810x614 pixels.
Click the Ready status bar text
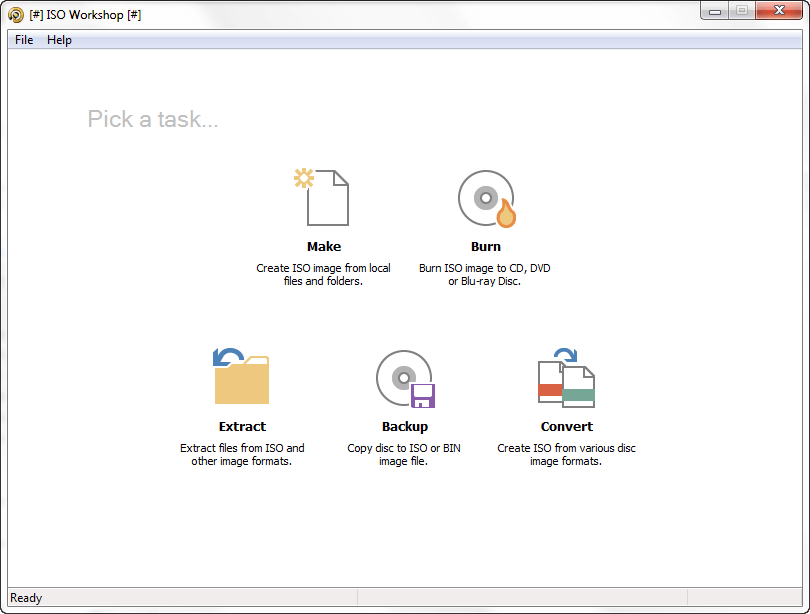pos(26,598)
